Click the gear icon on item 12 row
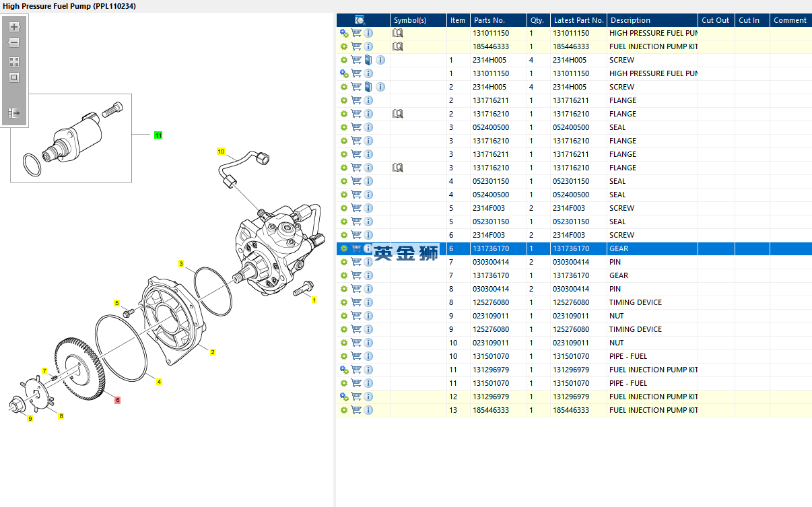Screen dimensions: 812x507 coord(344,397)
